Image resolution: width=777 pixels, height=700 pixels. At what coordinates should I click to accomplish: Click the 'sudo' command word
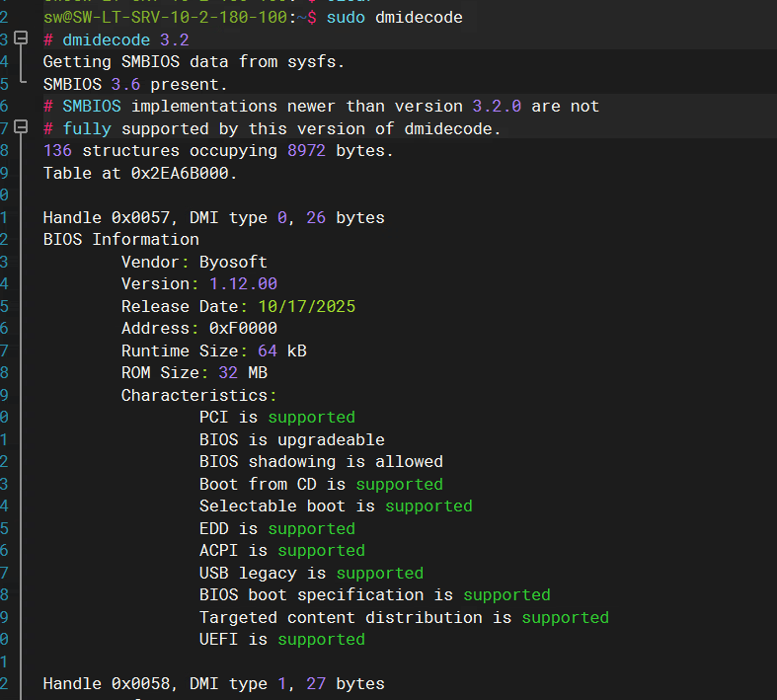click(346, 18)
